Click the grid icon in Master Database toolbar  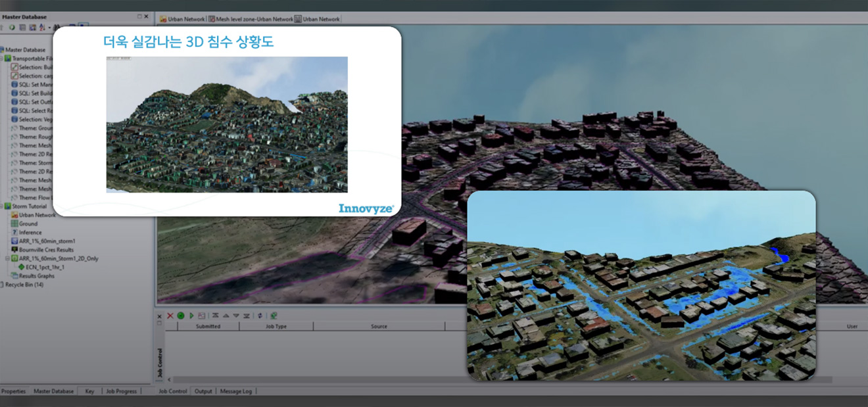22,28
